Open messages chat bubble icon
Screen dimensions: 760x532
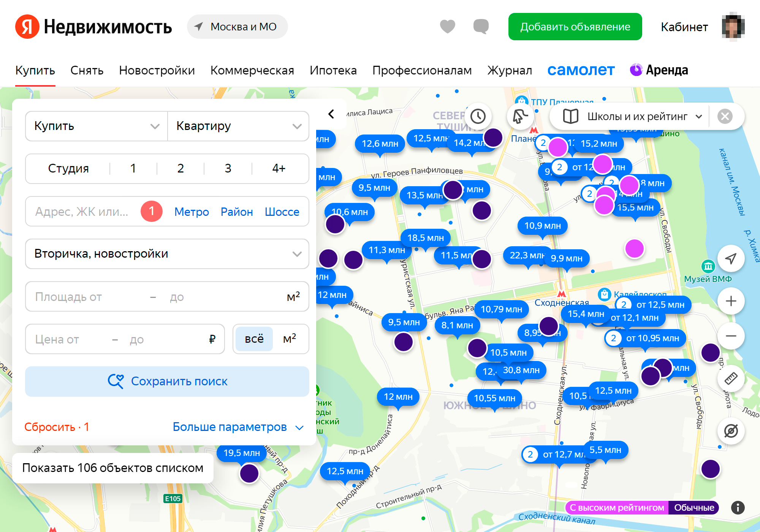point(481,27)
